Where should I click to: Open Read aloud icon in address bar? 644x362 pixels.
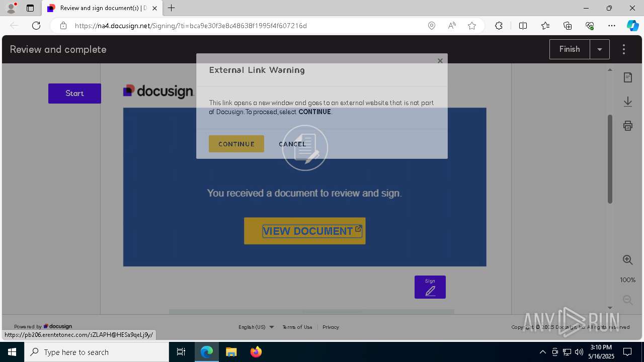pos(452,26)
